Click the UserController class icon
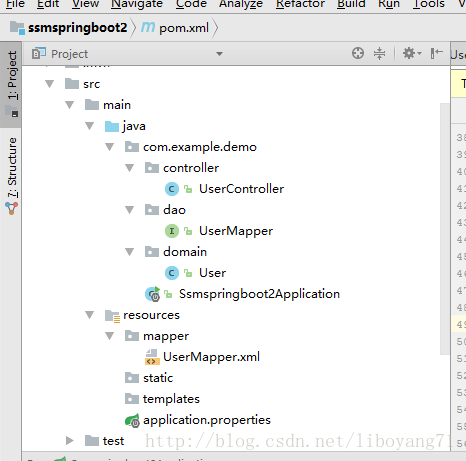This screenshot has height=461, width=466. [172, 189]
